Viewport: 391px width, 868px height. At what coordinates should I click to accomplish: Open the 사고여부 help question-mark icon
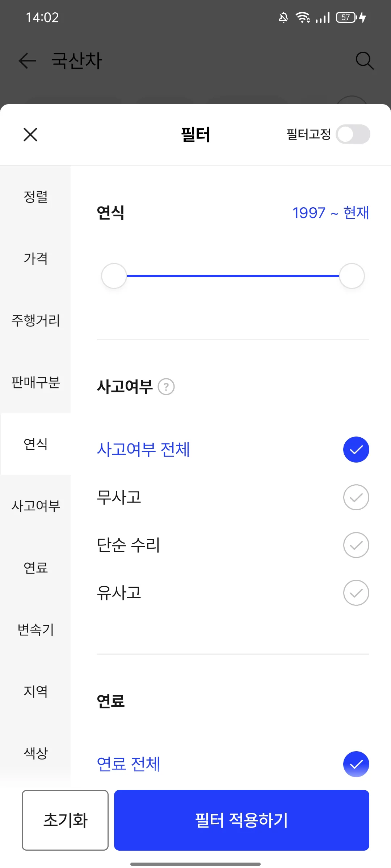tap(166, 387)
